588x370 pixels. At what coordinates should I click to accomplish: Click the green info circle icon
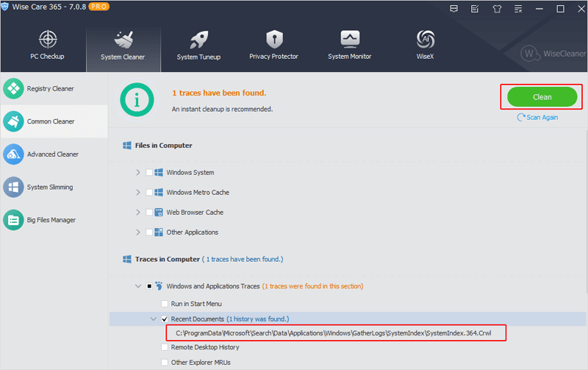(x=137, y=100)
